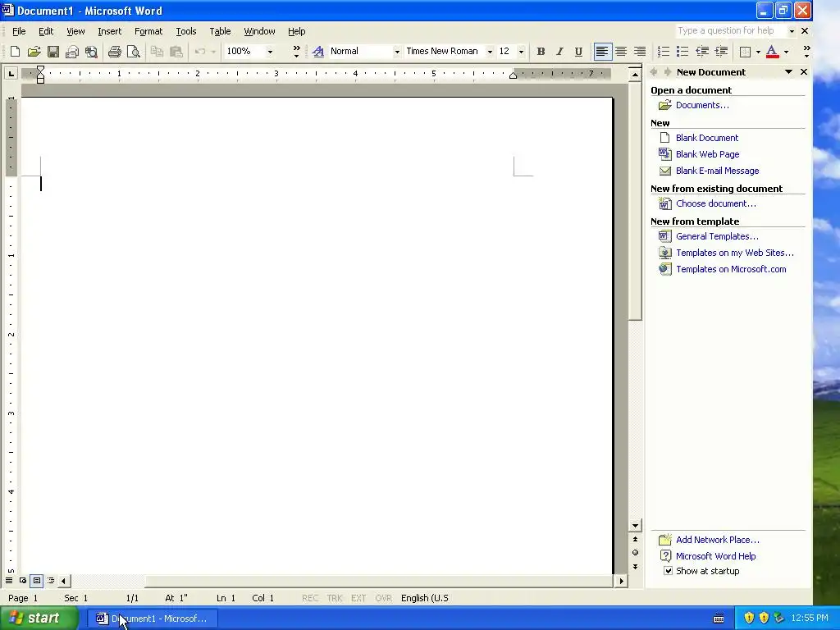Screen dimensions: 840x630
Task: Uncheck Show at startup checkbox
Action: pos(668,571)
